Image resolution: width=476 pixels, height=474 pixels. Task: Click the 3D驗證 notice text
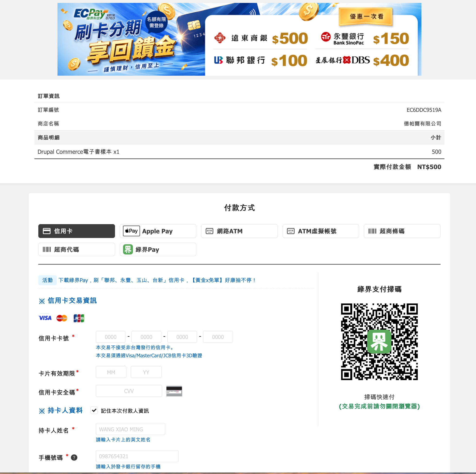pyautogui.click(x=149, y=356)
